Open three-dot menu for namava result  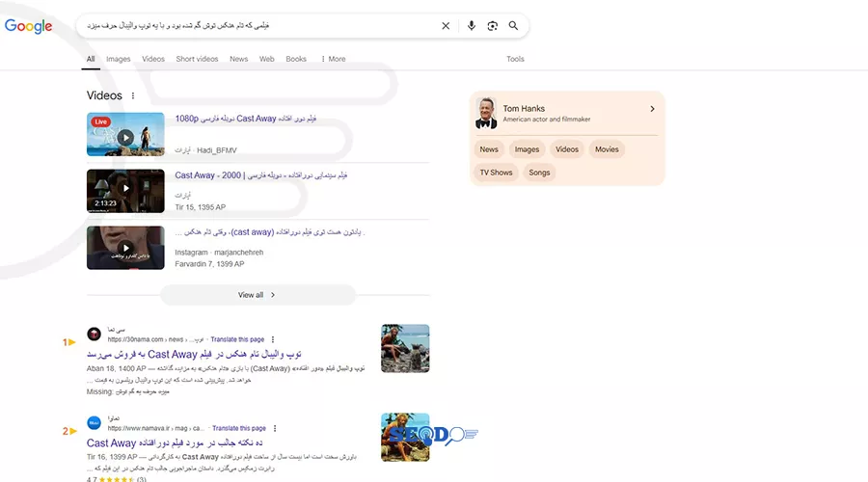[275, 428]
